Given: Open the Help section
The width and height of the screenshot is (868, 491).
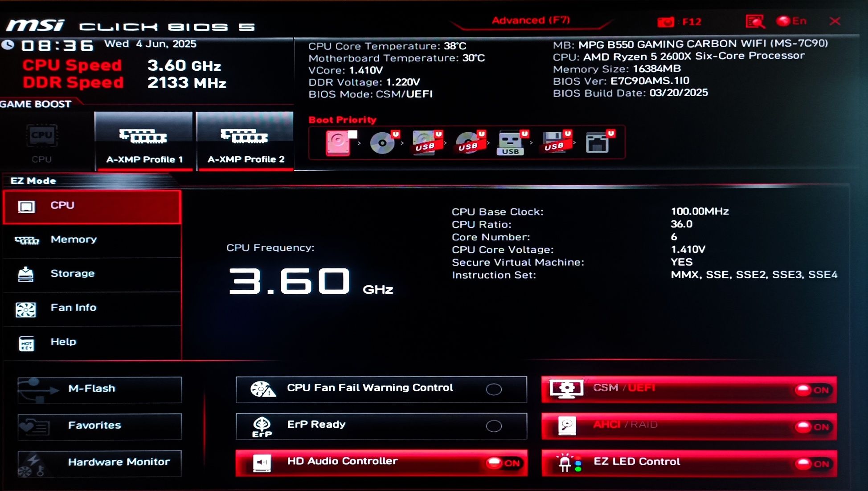Looking at the screenshot, I should [92, 343].
